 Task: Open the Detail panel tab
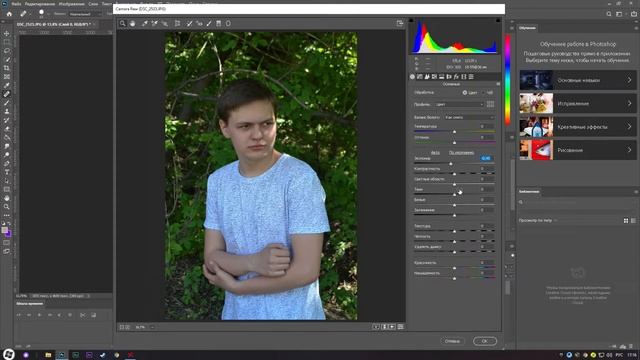[427, 77]
